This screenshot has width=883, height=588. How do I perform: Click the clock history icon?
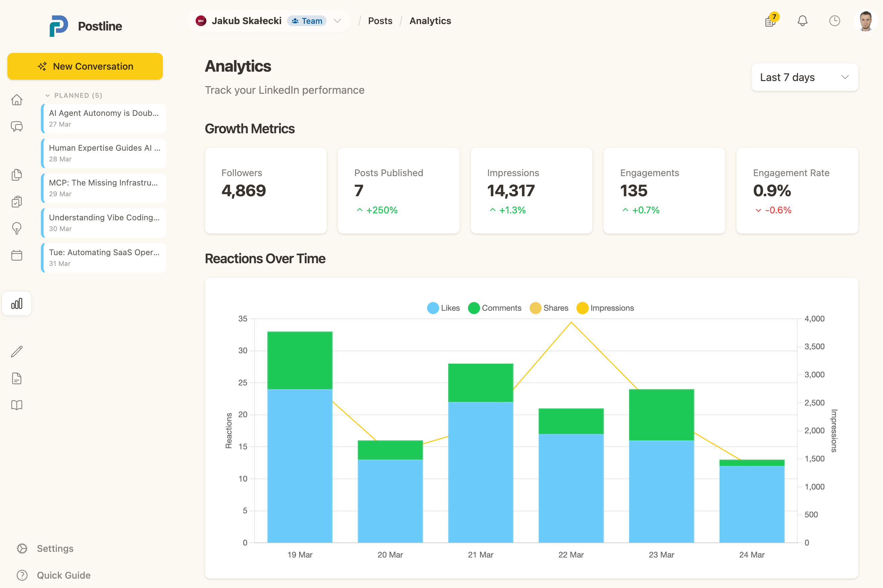coord(834,21)
